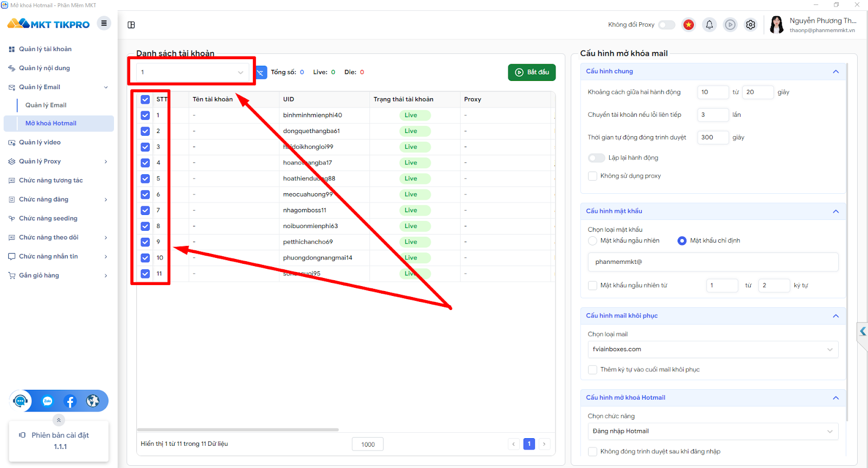Toggle the select-all checkbox in table header
Screen dimensions: 868x468
pos(145,99)
